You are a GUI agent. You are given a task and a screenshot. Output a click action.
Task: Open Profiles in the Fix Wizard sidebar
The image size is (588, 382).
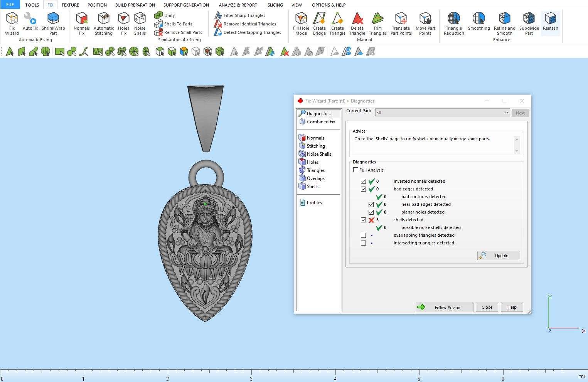(x=314, y=203)
